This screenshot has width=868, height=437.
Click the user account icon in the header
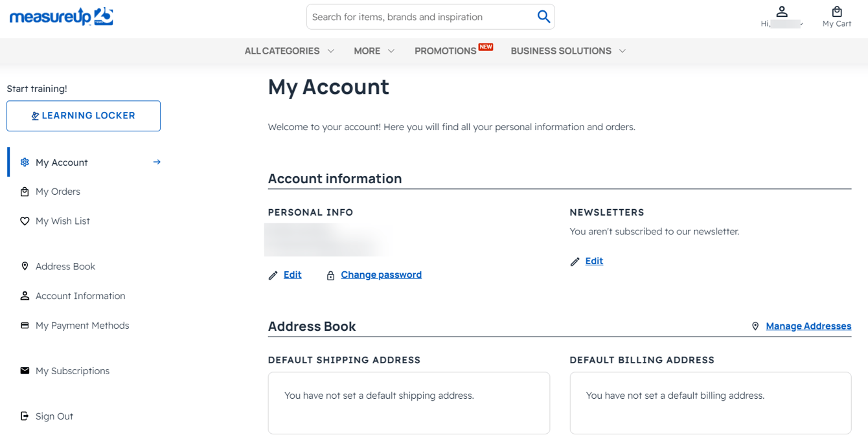tap(782, 11)
